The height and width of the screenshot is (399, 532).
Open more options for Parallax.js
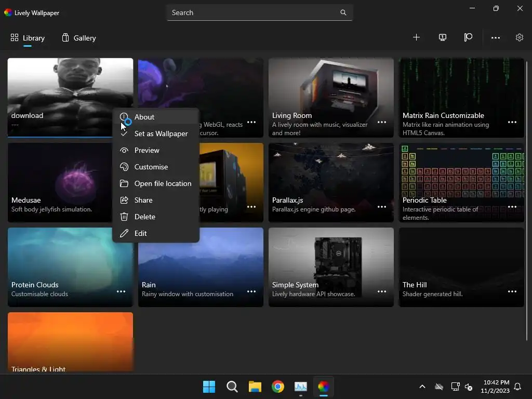[382, 207]
